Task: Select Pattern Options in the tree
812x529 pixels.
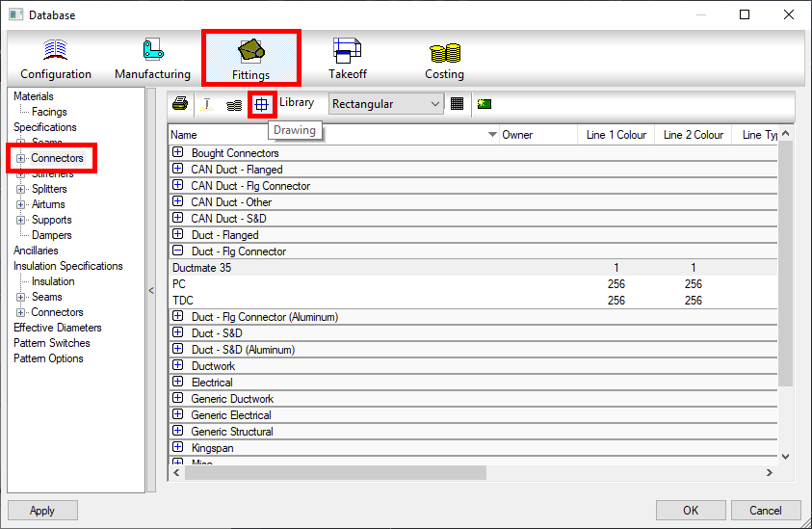Action: click(48, 358)
